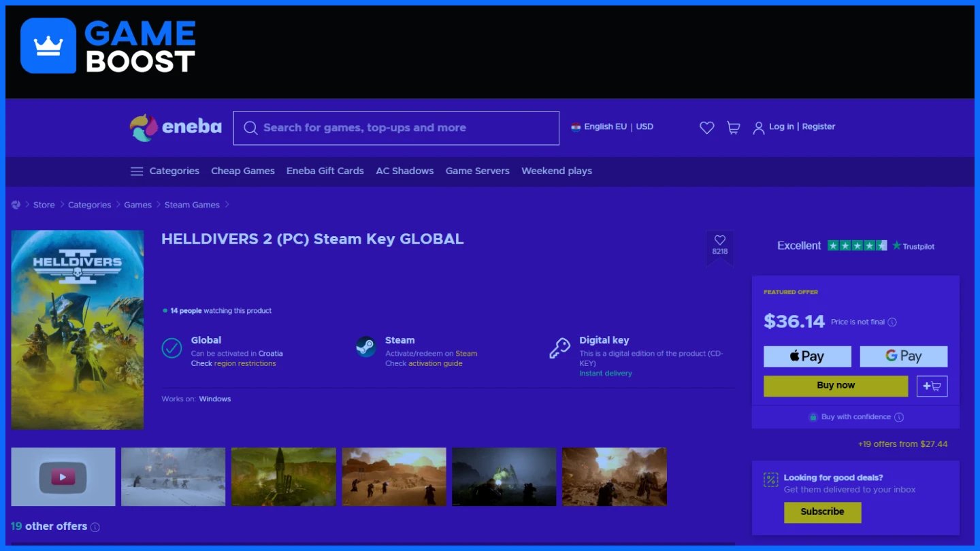Open the English EU | USD language selector

coord(612,127)
